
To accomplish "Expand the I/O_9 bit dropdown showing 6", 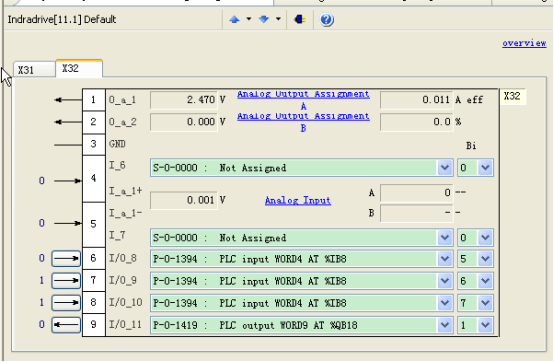I will 485,281.
